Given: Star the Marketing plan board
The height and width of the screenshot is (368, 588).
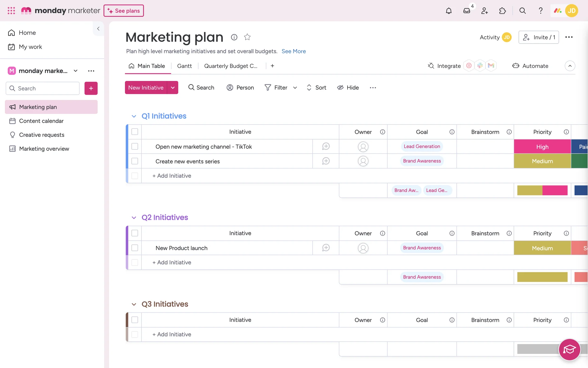Looking at the screenshot, I should [x=247, y=37].
